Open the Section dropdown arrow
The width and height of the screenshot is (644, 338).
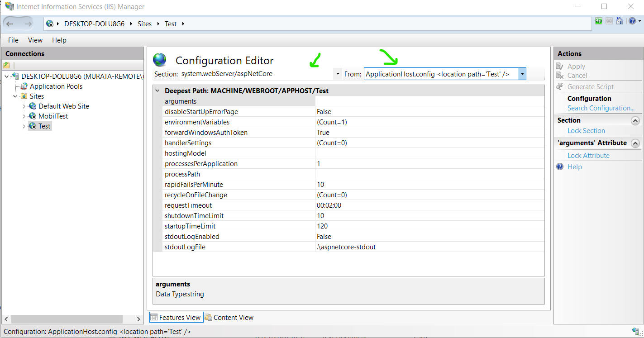338,74
